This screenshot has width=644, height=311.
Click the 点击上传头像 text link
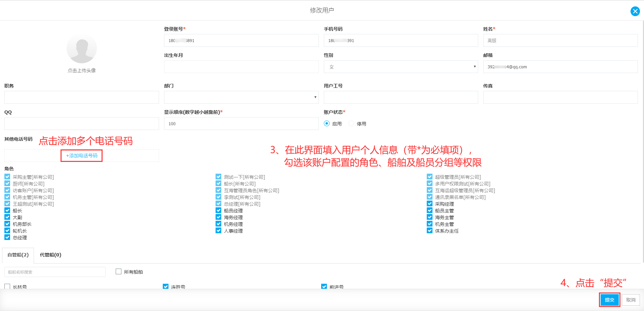82,70
